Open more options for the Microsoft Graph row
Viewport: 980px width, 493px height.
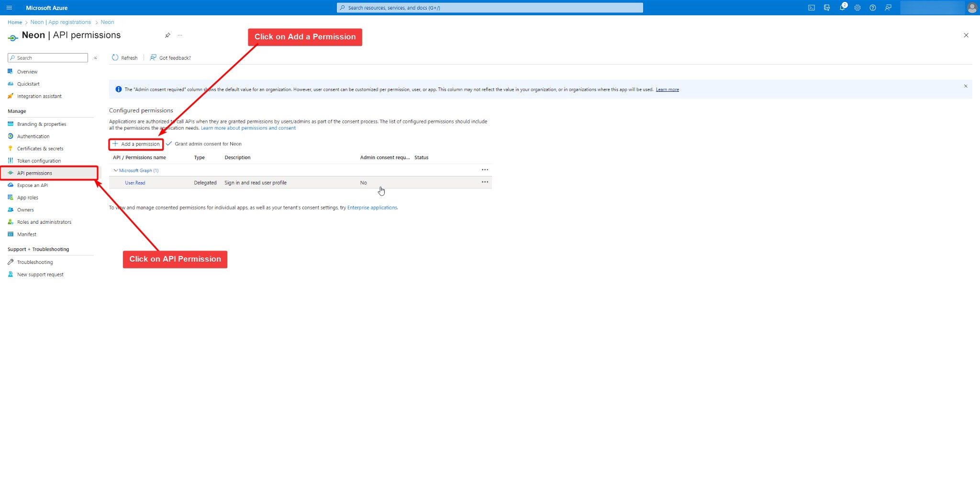(x=485, y=170)
